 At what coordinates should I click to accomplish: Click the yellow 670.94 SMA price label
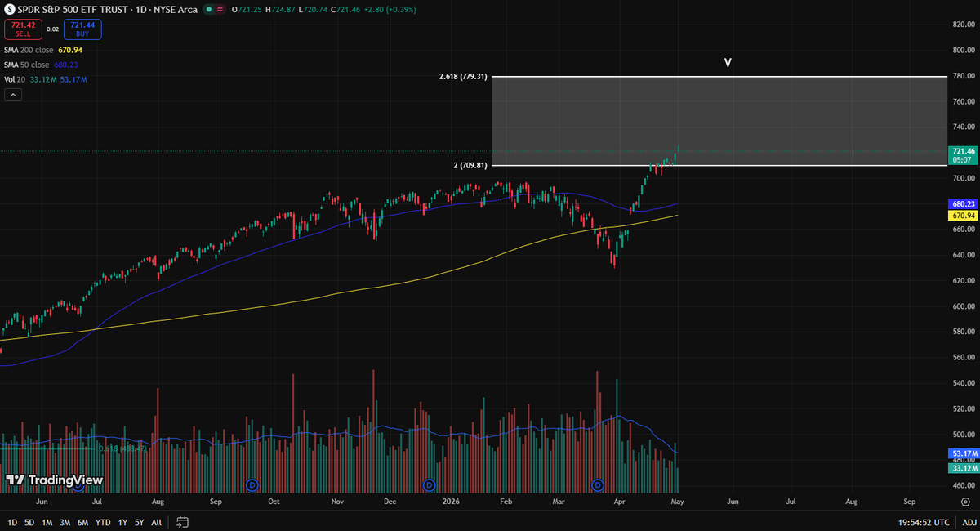click(964, 215)
